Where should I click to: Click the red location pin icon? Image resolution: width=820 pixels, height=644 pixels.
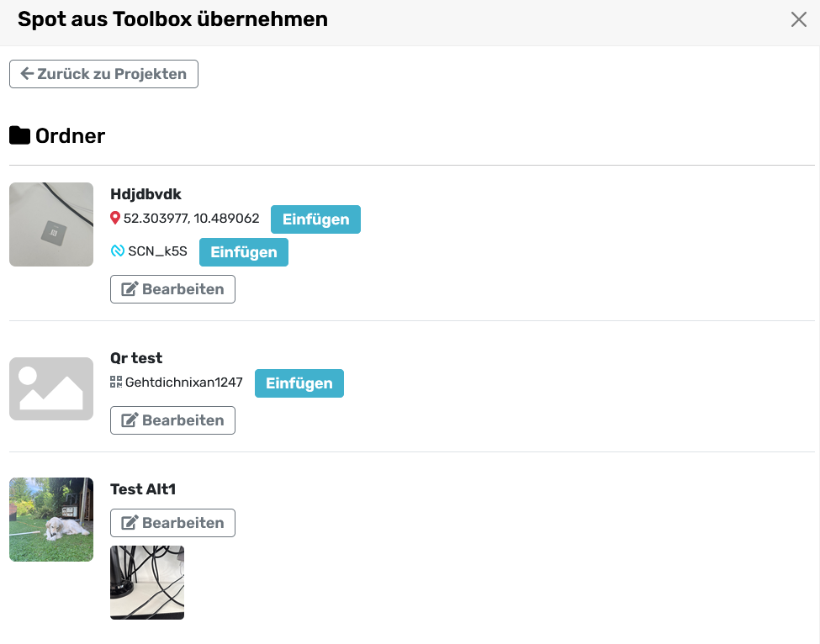(115, 219)
